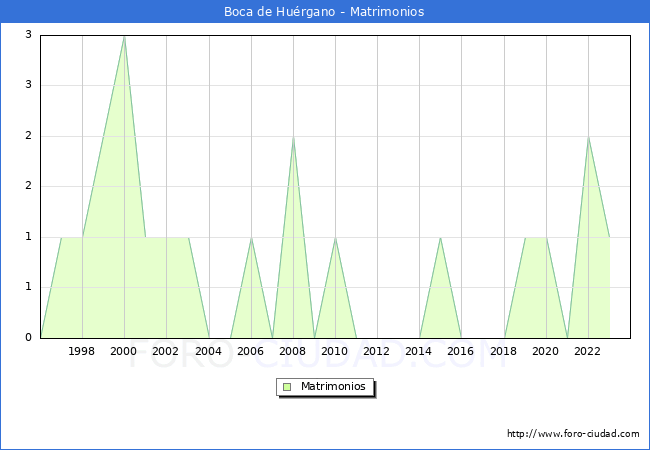
Task: Click the x-axis label 1998
Action: click(81, 351)
